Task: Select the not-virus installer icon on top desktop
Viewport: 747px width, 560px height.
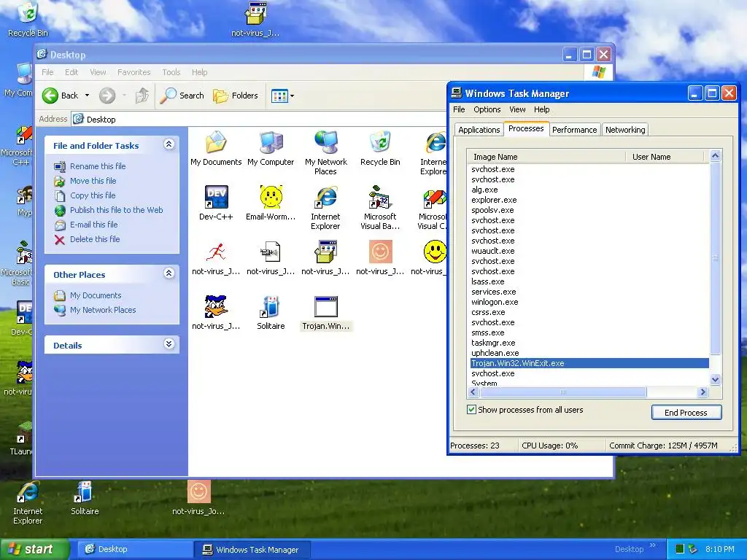Action: [x=255, y=13]
